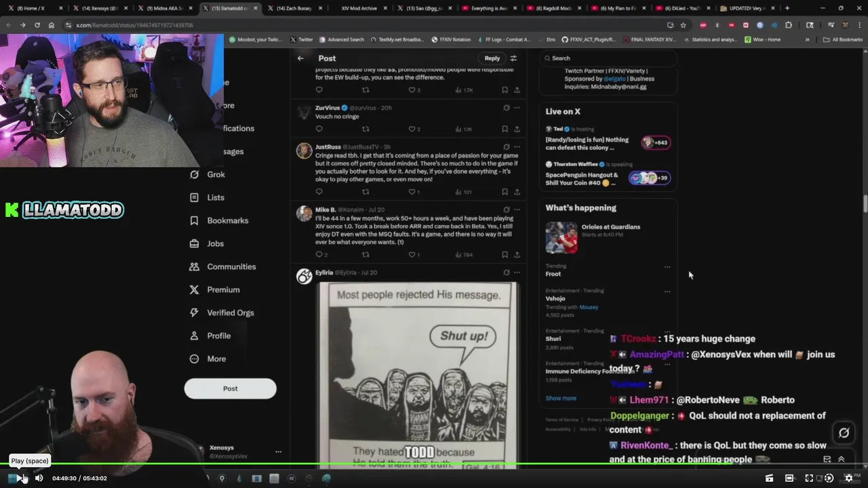Share the JustRuss reply
The width and height of the screenshot is (868, 488).
[517, 192]
